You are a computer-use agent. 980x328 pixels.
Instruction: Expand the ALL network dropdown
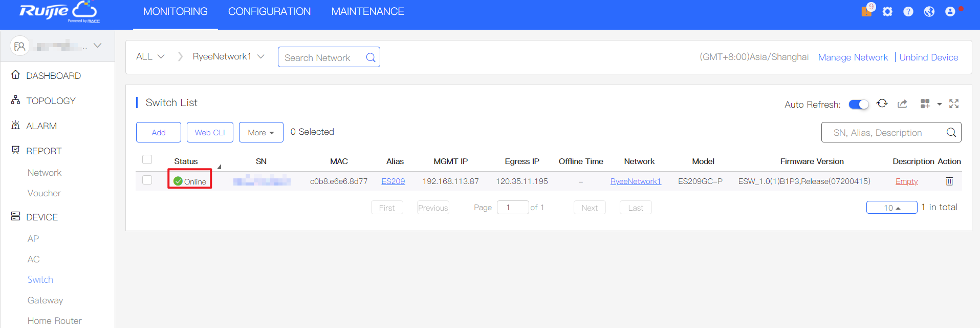point(150,56)
